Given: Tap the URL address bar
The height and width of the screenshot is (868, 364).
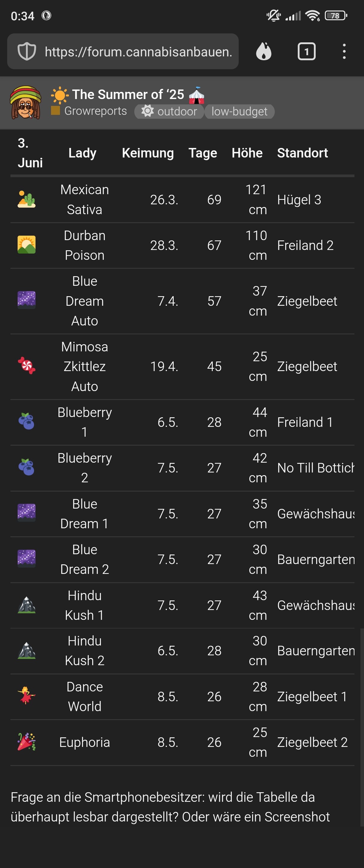Looking at the screenshot, I should click(x=138, y=52).
